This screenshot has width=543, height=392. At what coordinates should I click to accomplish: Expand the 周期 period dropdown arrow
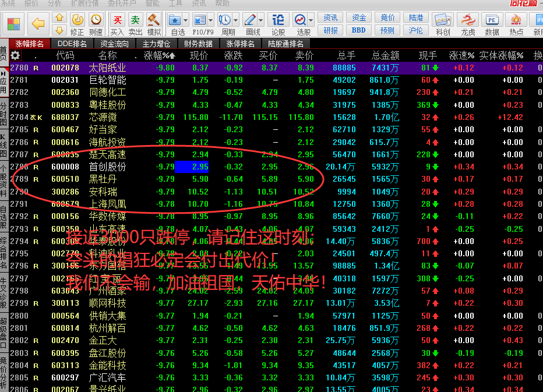pos(236,20)
